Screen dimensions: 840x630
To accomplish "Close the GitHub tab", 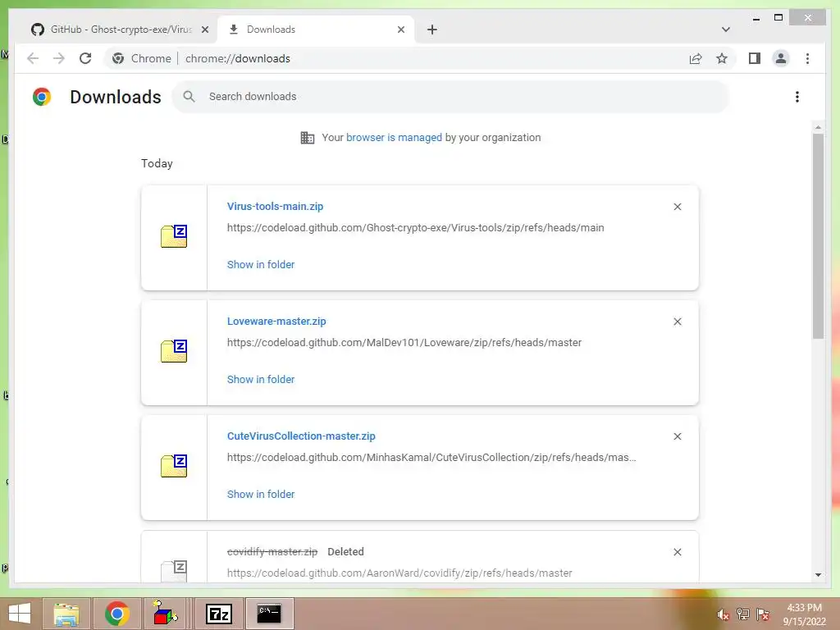I will pyautogui.click(x=204, y=30).
